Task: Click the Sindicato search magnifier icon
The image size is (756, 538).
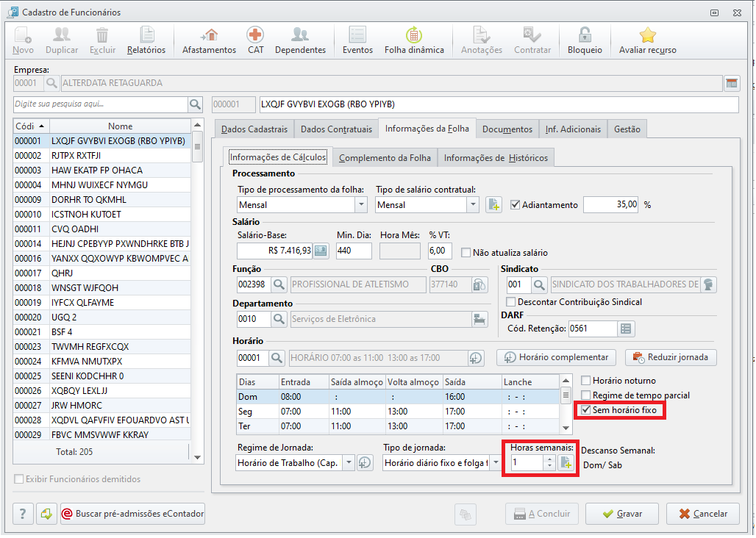Action: pos(538,284)
